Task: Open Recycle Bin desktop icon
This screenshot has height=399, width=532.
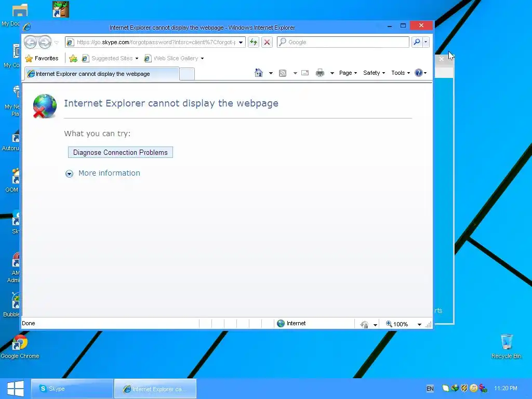Action: [x=507, y=346]
